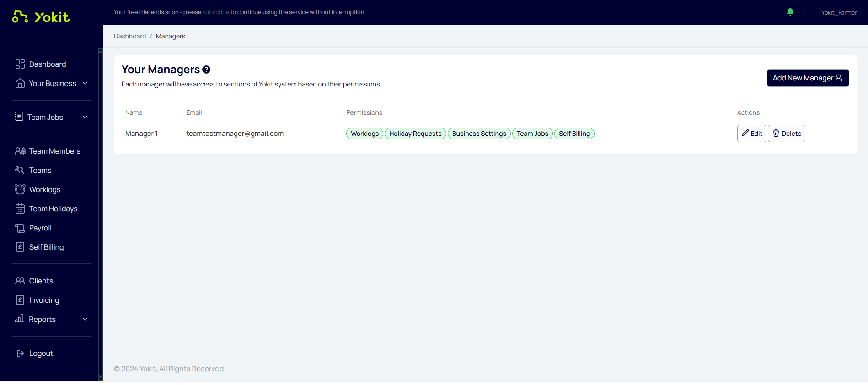
Task: Click the Team Members people icon
Action: [20, 151]
